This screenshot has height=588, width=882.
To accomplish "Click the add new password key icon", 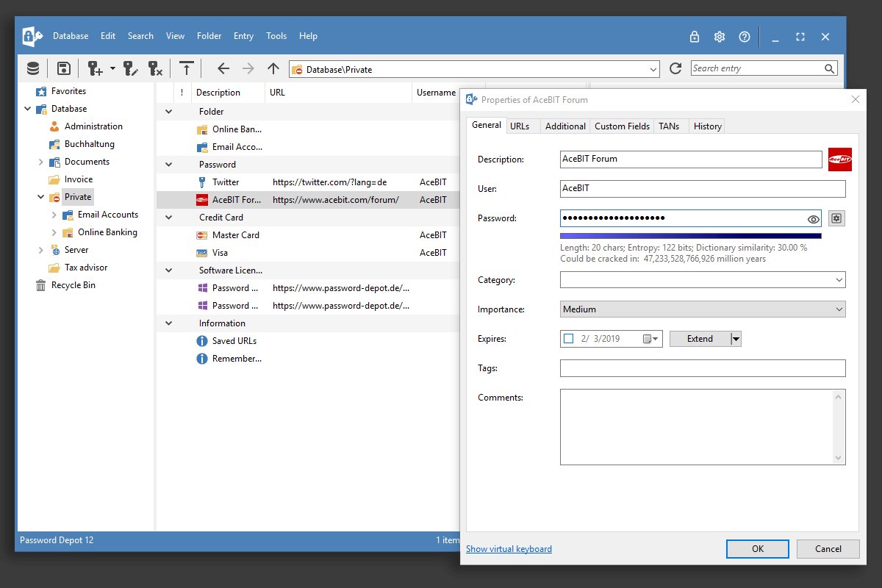I will tap(96, 68).
